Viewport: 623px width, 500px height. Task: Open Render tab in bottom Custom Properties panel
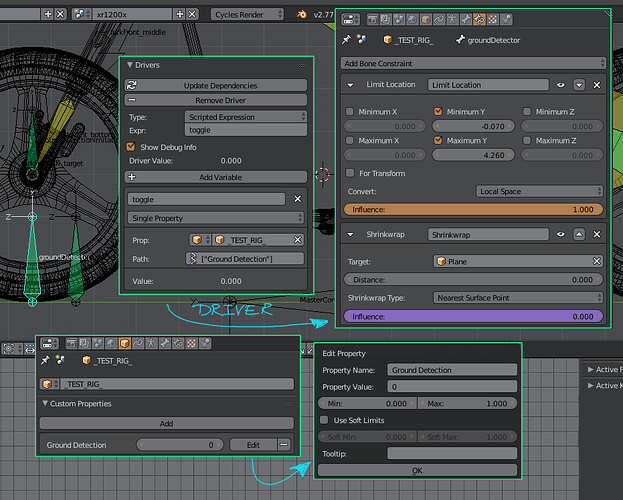pos(72,343)
